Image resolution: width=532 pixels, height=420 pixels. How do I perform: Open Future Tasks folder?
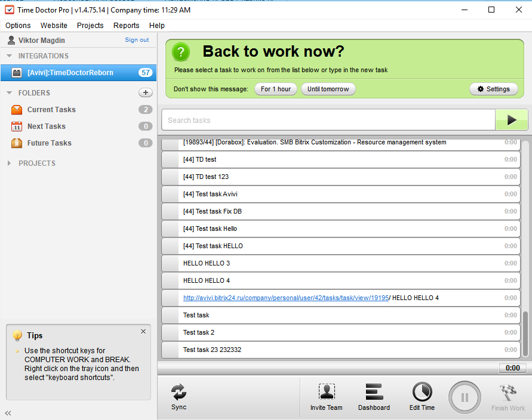tap(78, 143)
